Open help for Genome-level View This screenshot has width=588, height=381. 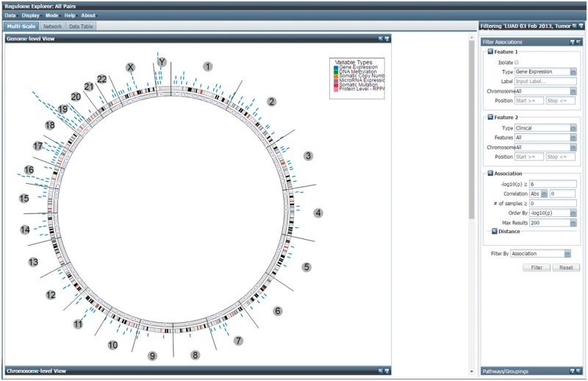tap(387, 38)
